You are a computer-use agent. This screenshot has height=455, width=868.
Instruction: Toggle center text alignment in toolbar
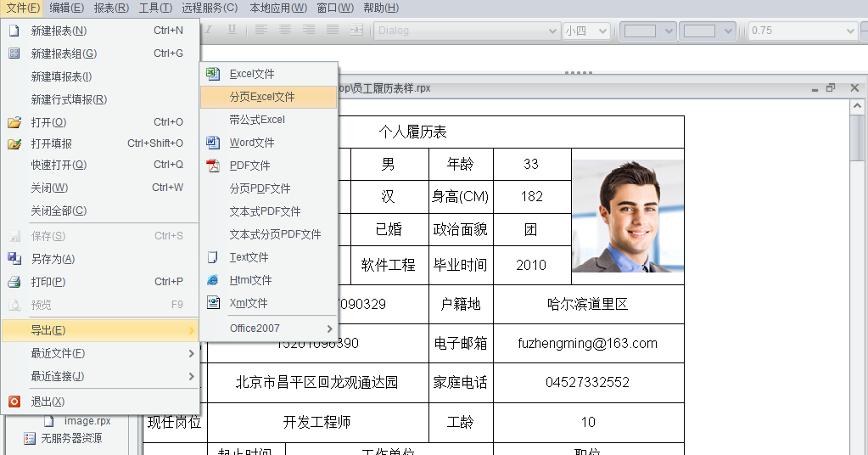(x=285, y=30)
